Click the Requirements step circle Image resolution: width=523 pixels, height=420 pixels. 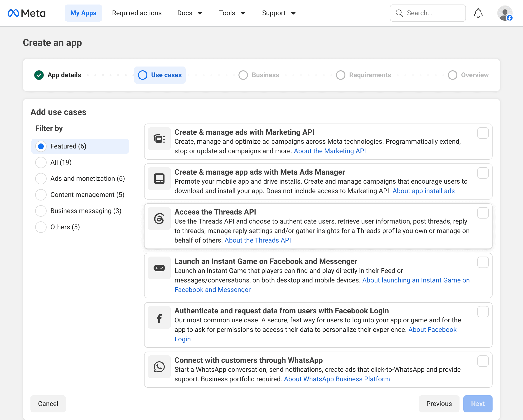point(341,75)
